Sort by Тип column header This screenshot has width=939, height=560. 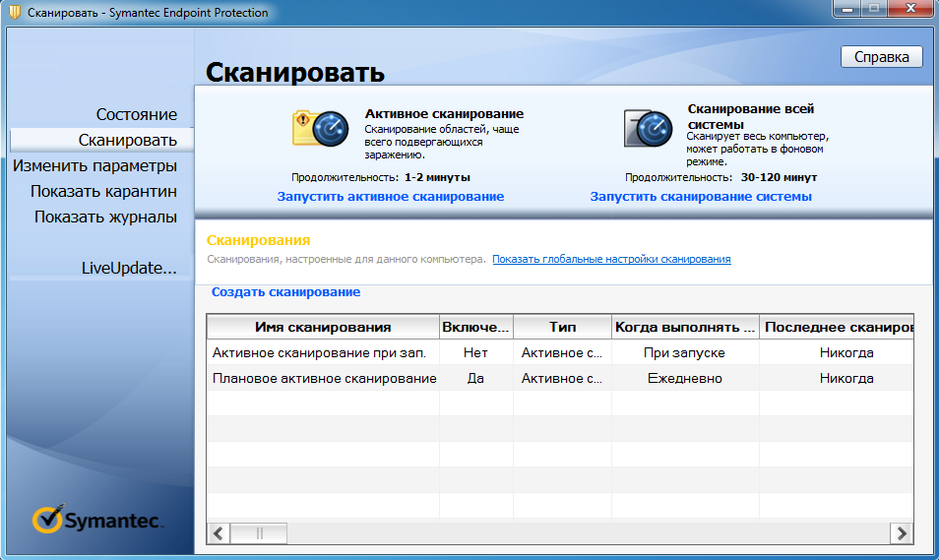[x=562, y=327]
